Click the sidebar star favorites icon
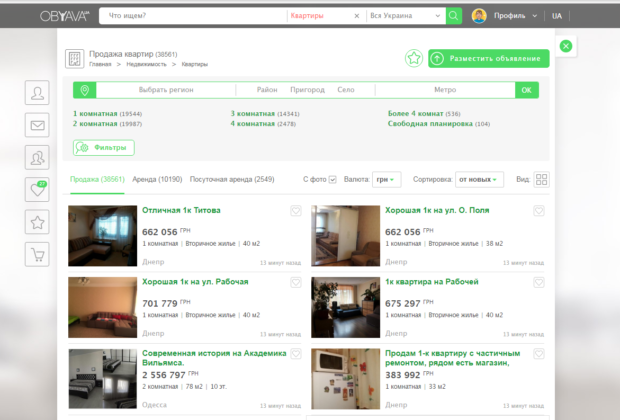 coord(38,222)
